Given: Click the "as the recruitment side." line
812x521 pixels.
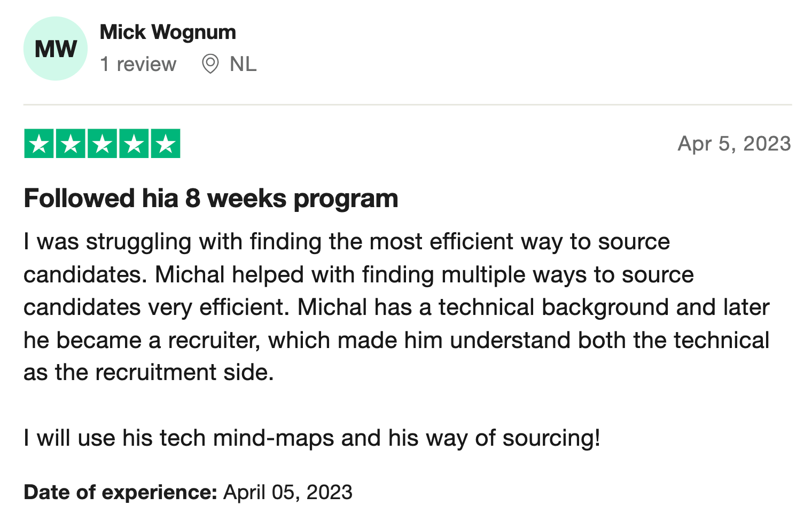Looking at the screenshot, I should (149, 373).
